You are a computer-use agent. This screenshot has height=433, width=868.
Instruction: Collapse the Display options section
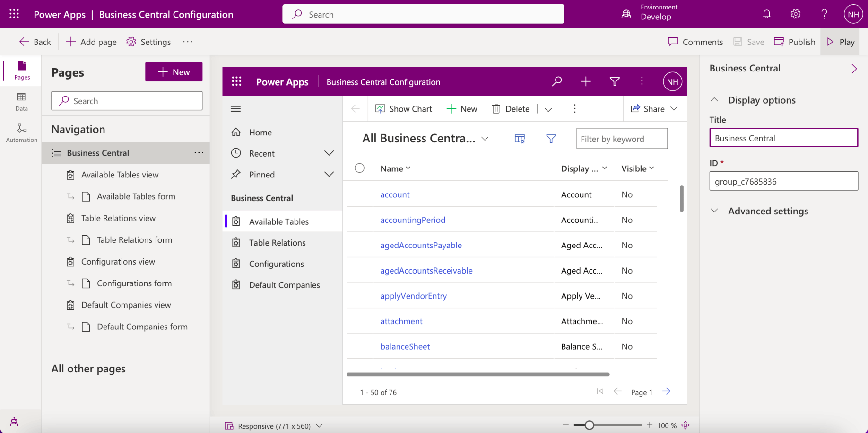click(714, 100)
